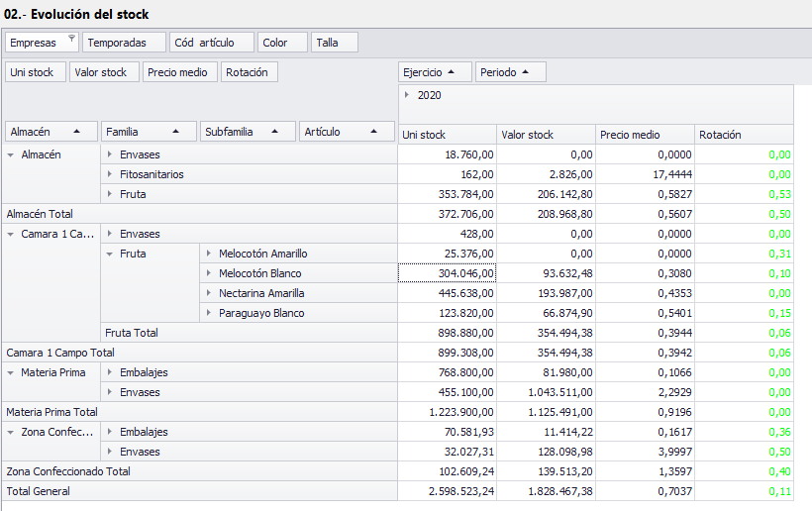Click sort arrow on Artículo row header

374,132
